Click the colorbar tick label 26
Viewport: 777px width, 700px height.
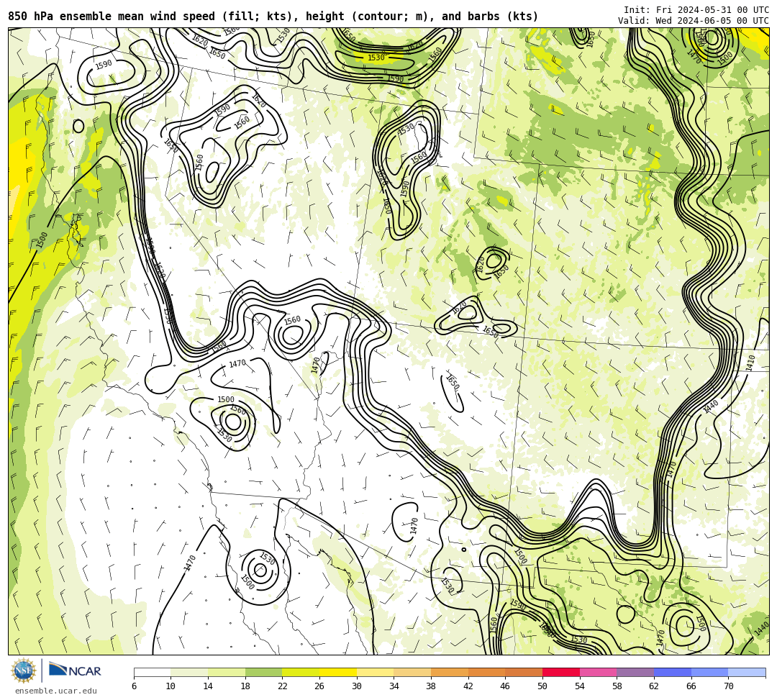coord(319,686)
